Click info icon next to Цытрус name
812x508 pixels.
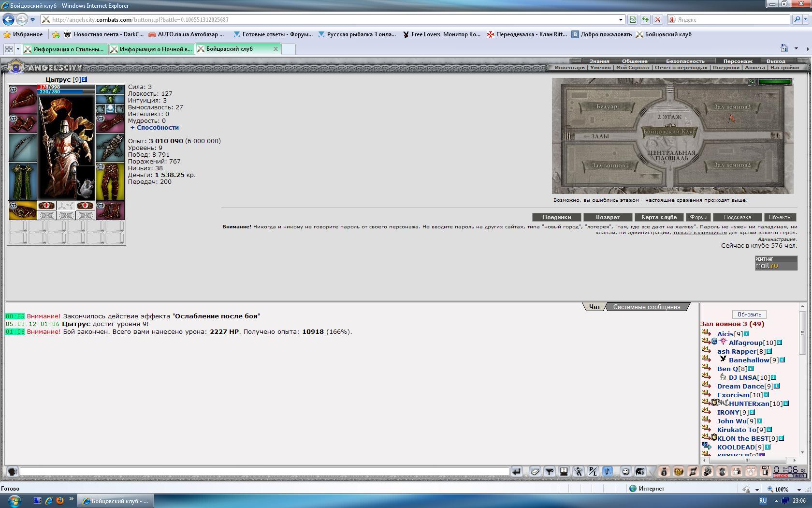click(85, 79)
